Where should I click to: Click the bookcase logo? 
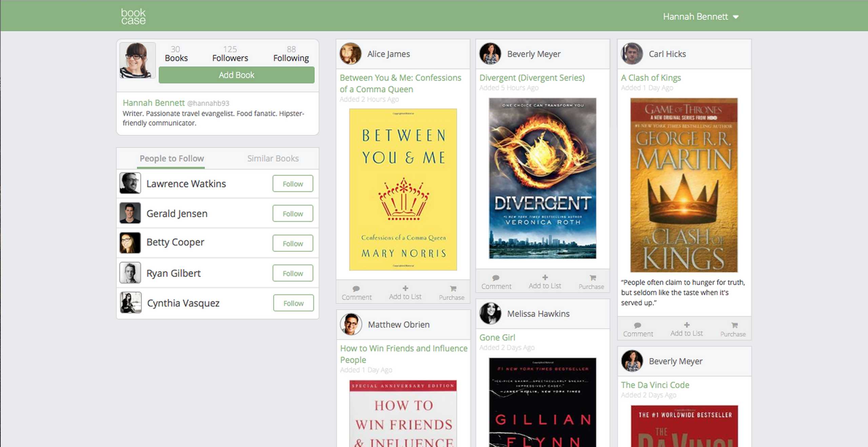133,16
